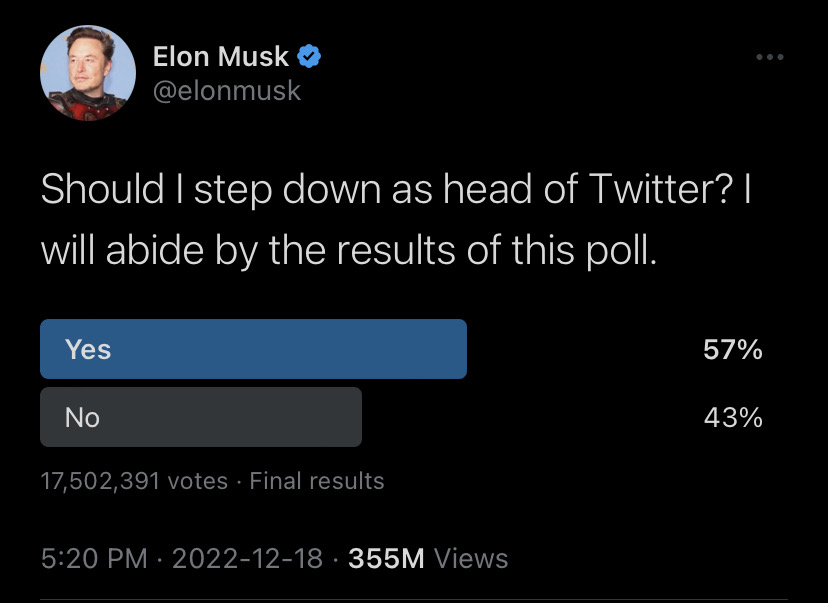Image resolution: width=828 pixels, height=603 pixels.
Task: Click the 17,502,391 votes count
Action: [134, 481]
